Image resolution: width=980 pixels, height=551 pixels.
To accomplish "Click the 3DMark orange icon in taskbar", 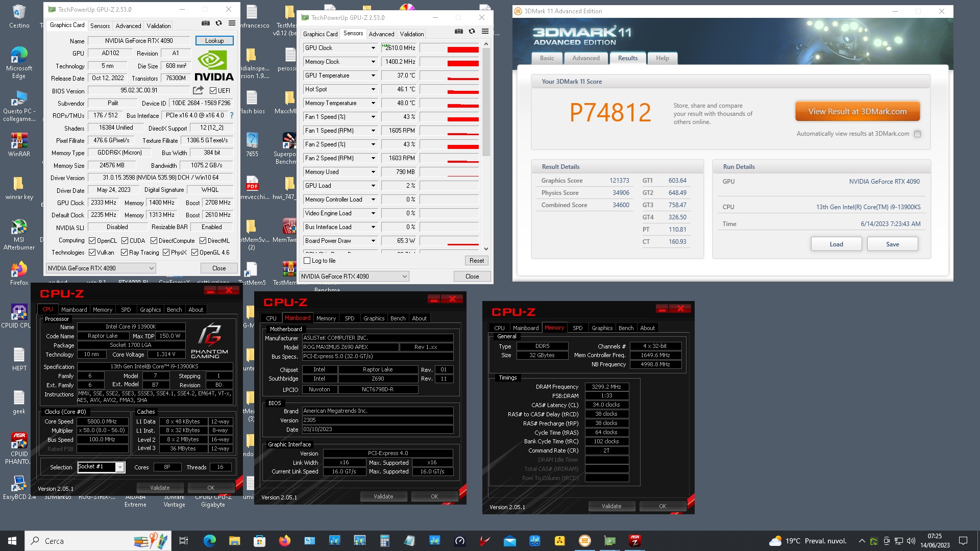I will 584,541.
